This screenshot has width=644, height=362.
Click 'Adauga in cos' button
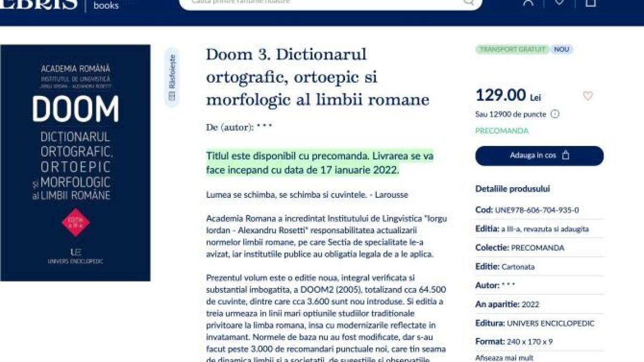(539, 156)
